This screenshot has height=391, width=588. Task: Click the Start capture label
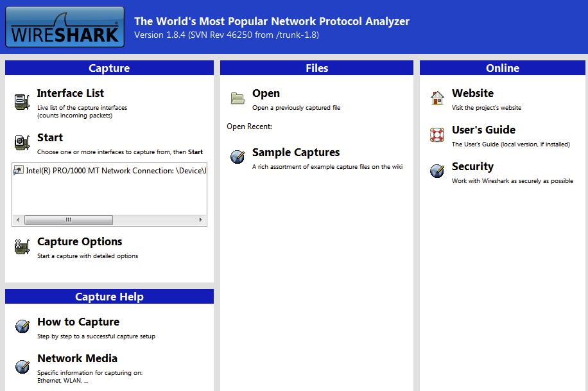point(51,137)
